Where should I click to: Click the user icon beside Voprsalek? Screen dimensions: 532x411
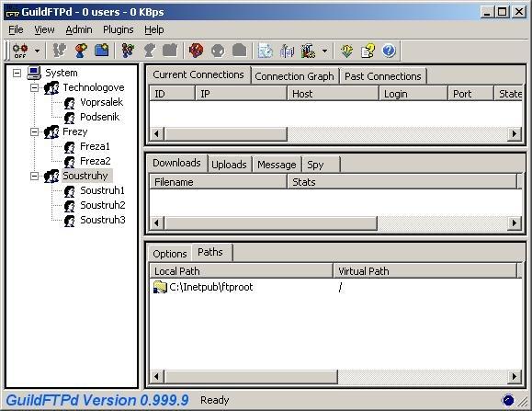point(70,103)
